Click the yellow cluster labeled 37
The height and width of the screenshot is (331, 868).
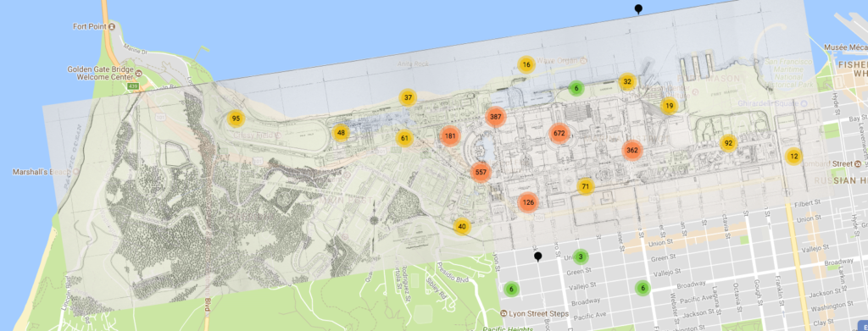(x=408, y=98)
